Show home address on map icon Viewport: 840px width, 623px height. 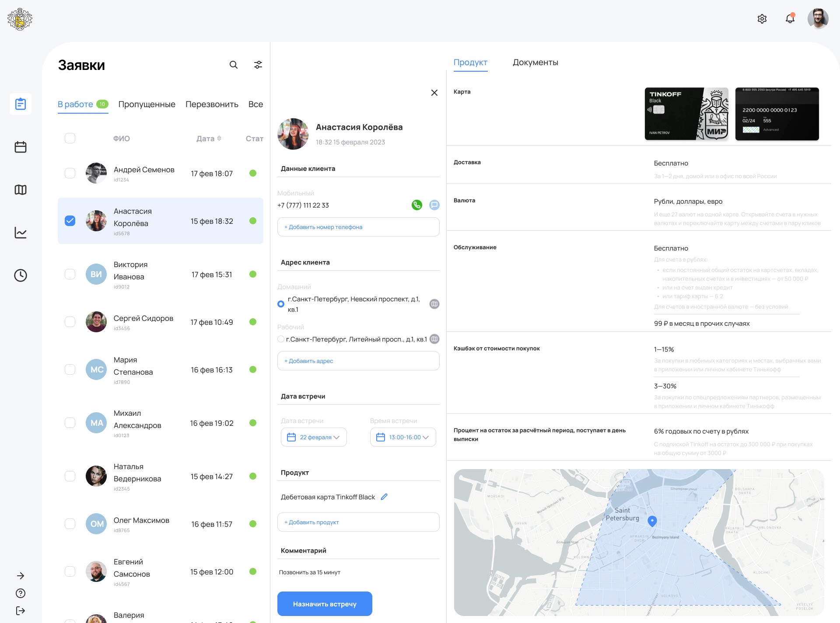click(434, 304)
